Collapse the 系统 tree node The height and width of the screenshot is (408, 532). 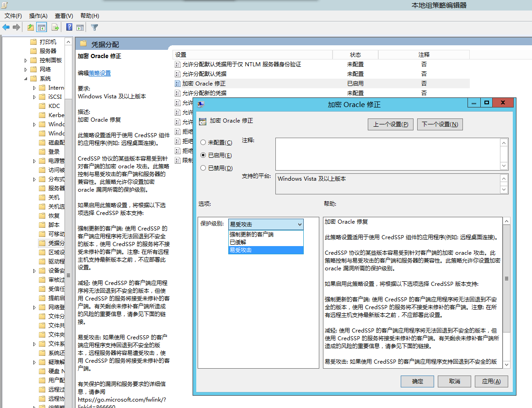[26, 79]
